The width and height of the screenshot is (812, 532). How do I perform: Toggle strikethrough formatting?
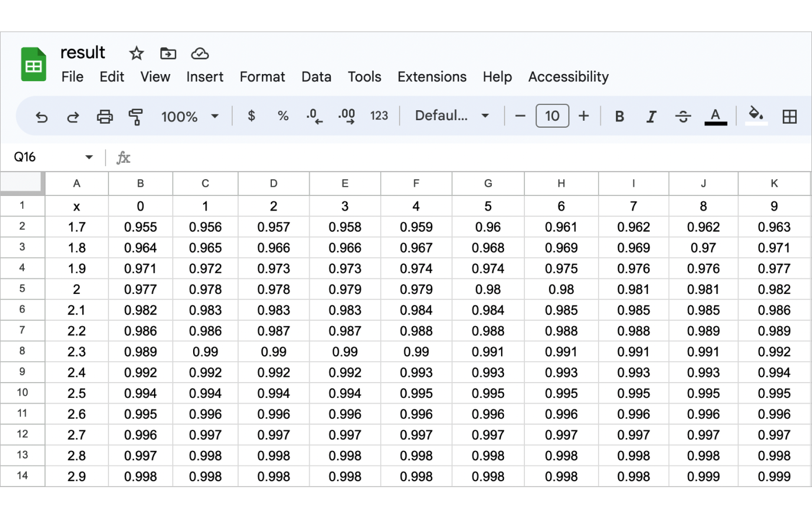683,117
